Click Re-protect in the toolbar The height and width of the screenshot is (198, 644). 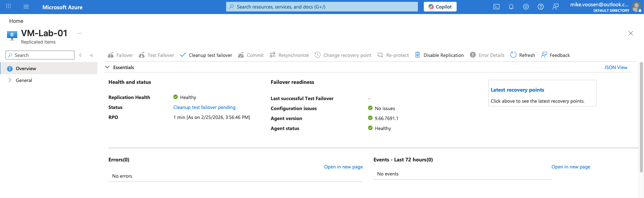pos(393,55)
